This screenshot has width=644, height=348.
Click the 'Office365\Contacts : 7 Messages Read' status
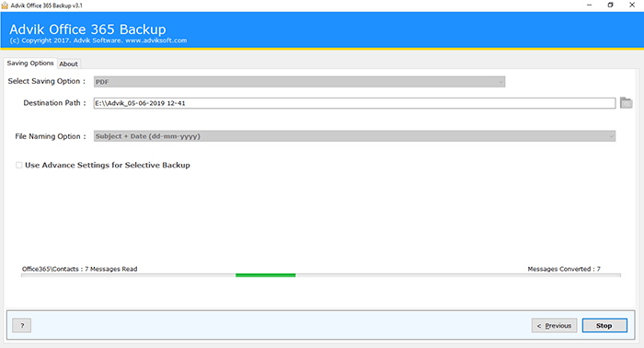(x=80, y=269)
